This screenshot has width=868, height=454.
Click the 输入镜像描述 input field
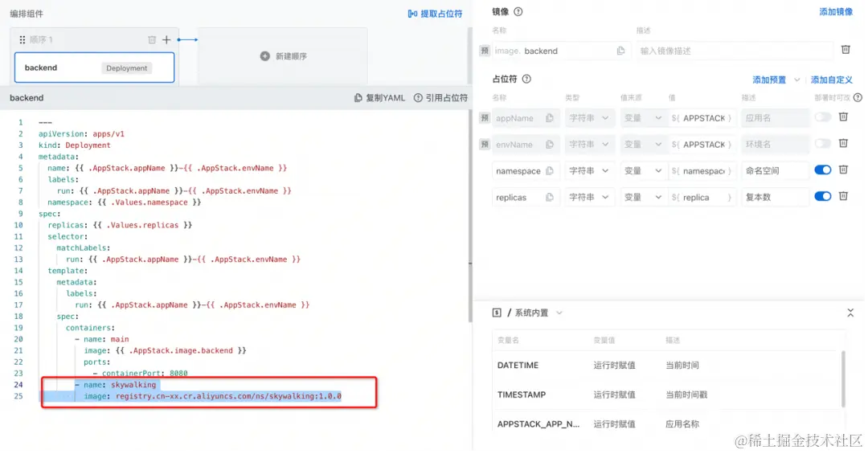(x=734, y=51)
